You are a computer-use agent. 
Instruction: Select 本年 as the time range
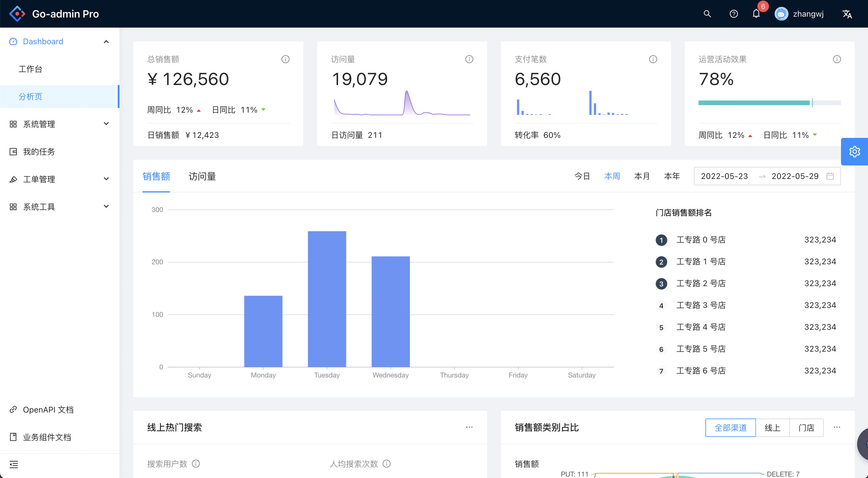[x=672, y=176]
